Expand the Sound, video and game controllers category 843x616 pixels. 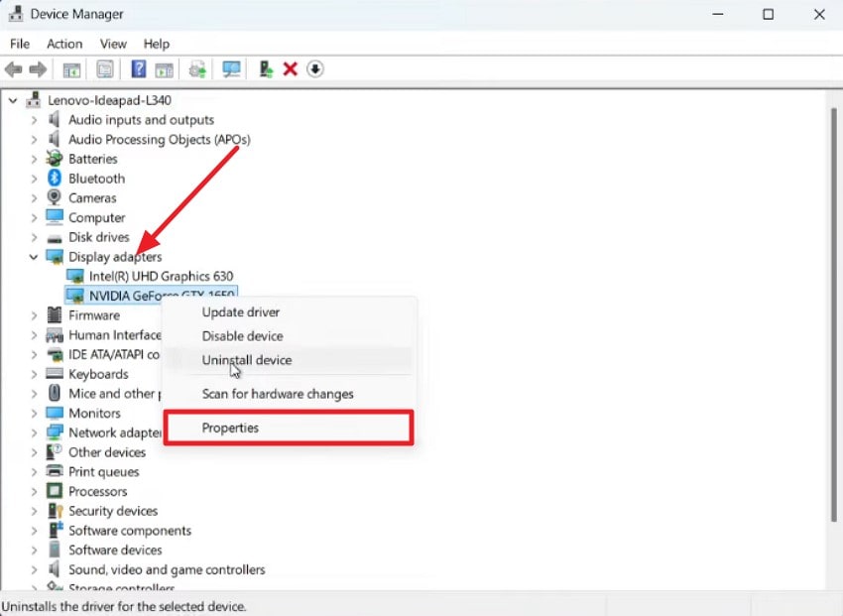(32, 569)
